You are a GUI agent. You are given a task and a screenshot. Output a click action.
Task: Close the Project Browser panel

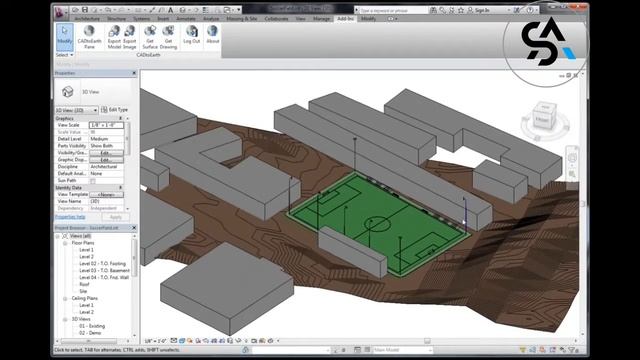coord(134,228)
